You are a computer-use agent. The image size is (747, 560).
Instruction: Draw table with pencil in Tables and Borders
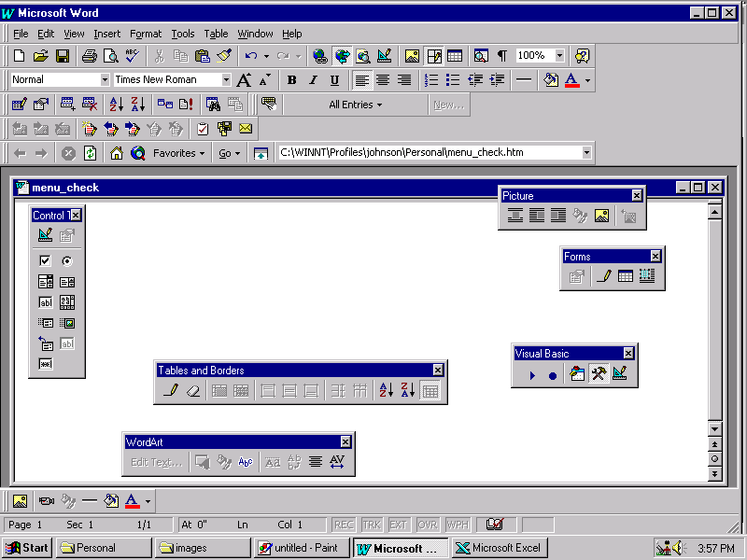(171, 391)
